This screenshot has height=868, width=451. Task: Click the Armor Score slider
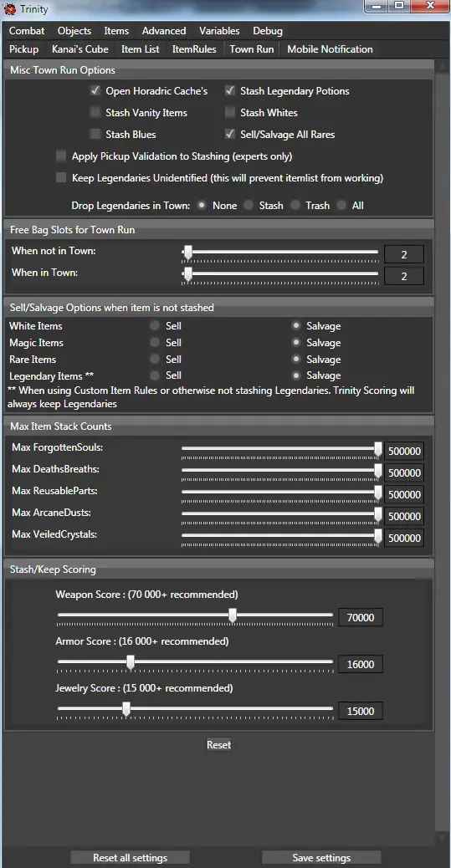(x=195, y=663)
